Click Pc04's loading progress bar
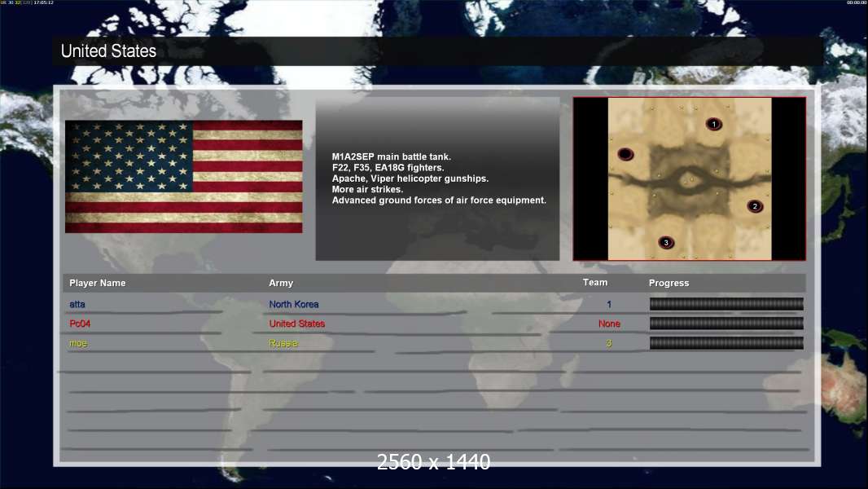This screenshot has width=868, height=489. [x=726, y=324]
